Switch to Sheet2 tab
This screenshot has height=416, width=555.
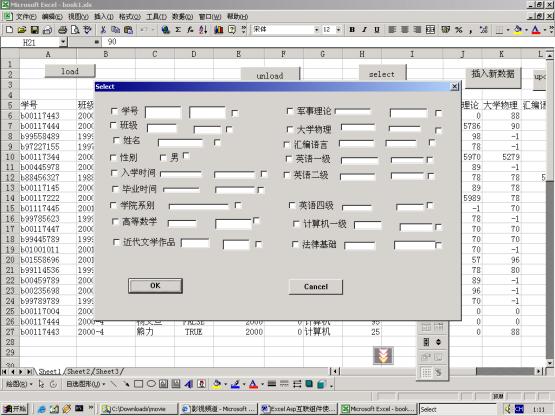(x=78, y=371)
